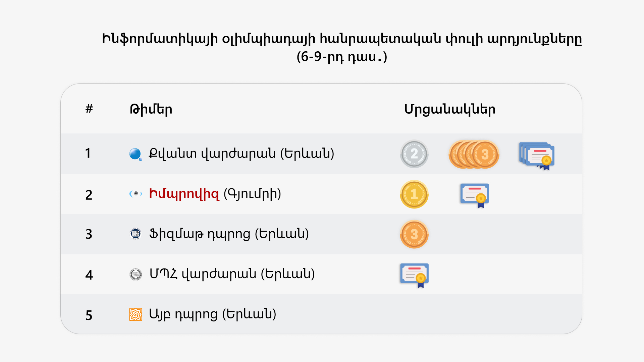Select the ՄՊՀ վարժարան (Երևան) row text
Viewport: 644px width, 362px height.
pyautogui.click(x=232, y=274)
